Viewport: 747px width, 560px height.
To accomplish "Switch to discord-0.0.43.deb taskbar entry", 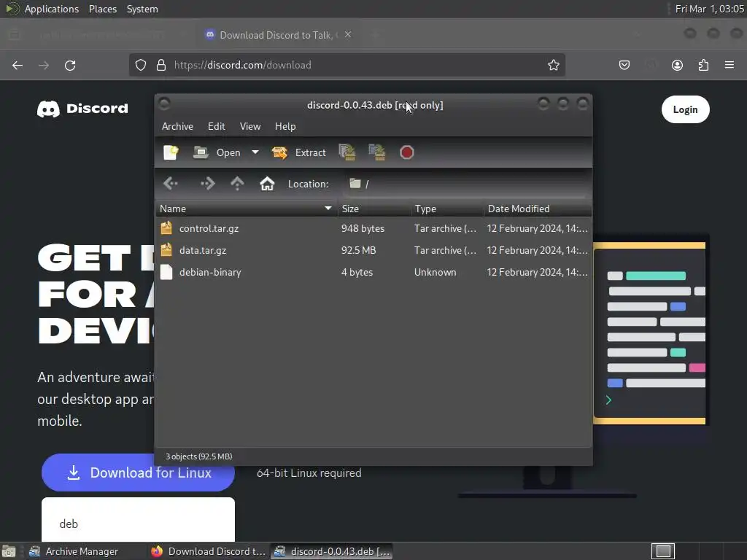I will (332, 551).
